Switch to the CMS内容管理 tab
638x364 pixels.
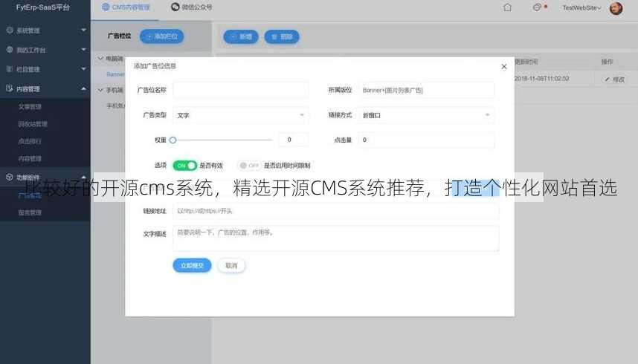click(126, 7)
